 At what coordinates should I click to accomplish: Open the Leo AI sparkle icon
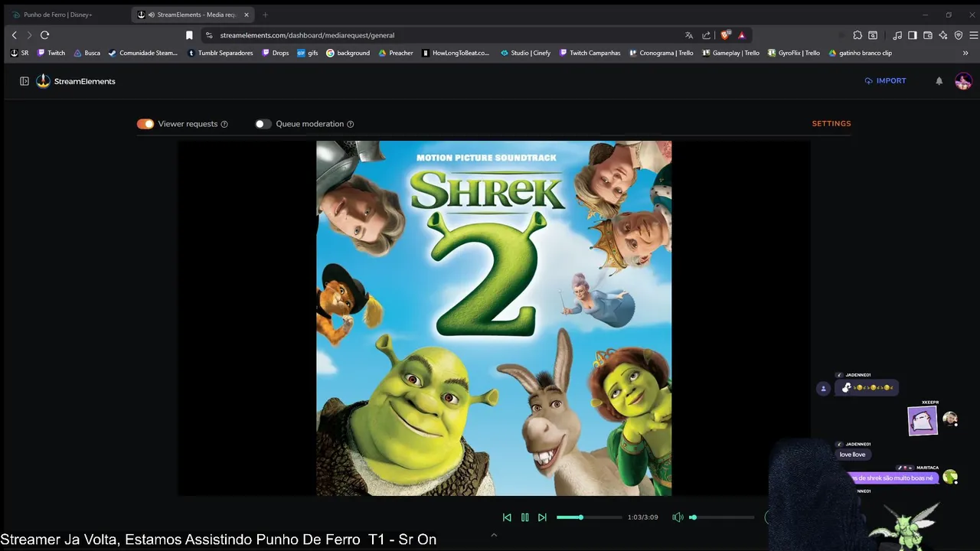pos(943,35)
